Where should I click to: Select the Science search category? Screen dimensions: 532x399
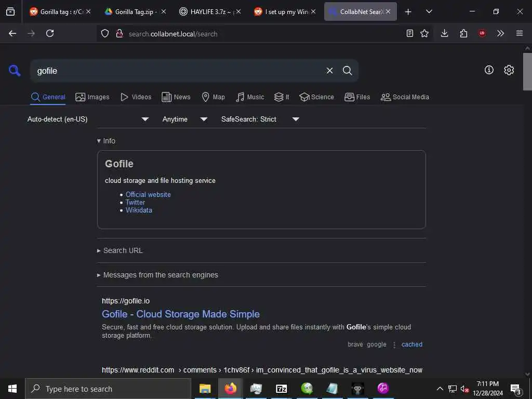click(316, 97)
